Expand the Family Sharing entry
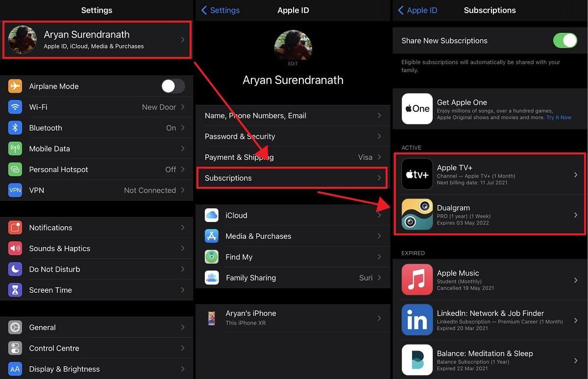Screen dimensions: 588x379 pyautogui.click(x=293, y=278)
